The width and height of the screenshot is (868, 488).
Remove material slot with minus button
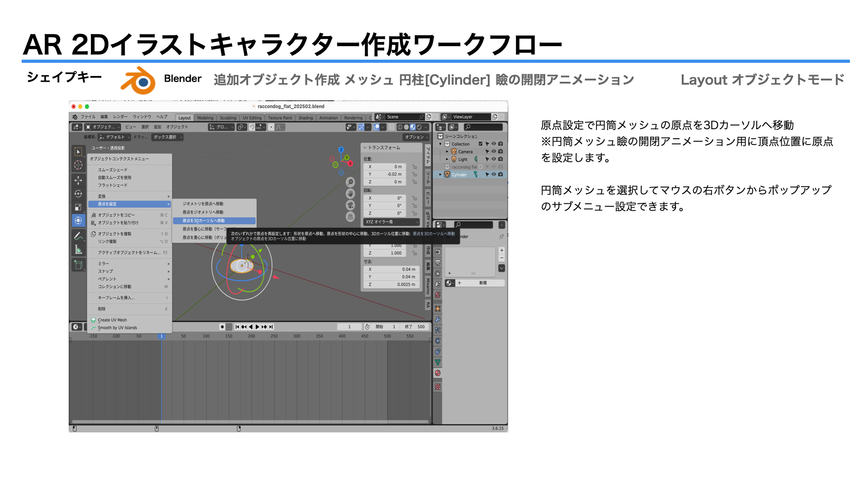[x=501, y=258]
